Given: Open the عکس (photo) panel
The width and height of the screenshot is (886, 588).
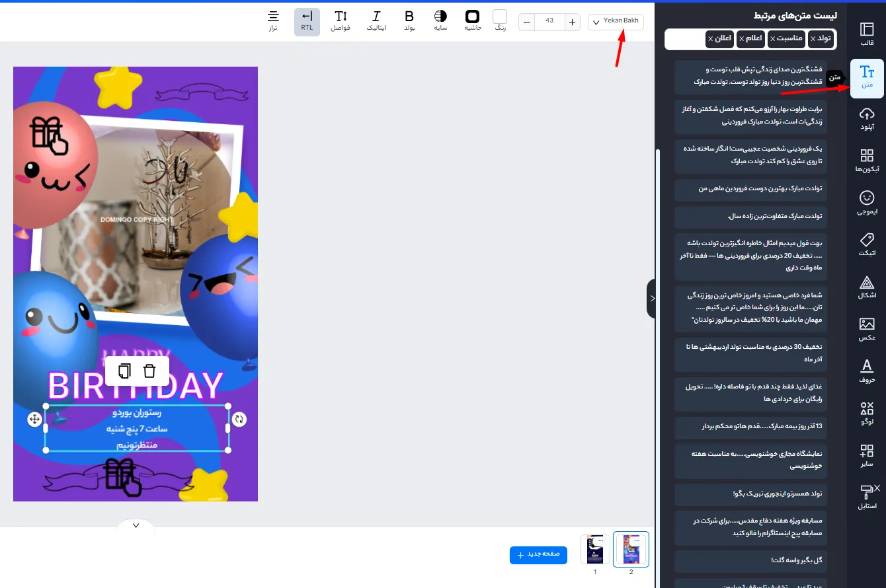Looking at the screenshot, I should pyautogui.click(x=866, y=329).
